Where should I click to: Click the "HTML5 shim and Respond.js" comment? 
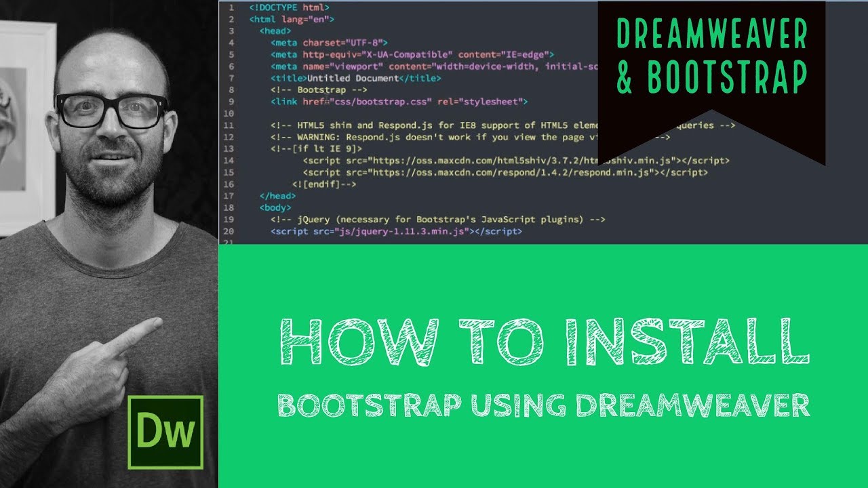(502, 125)
